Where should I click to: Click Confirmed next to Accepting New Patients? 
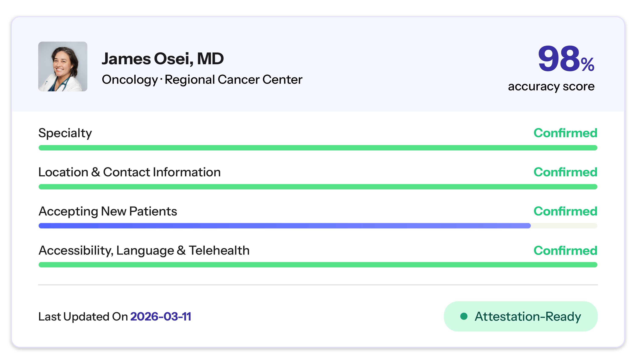565,211
